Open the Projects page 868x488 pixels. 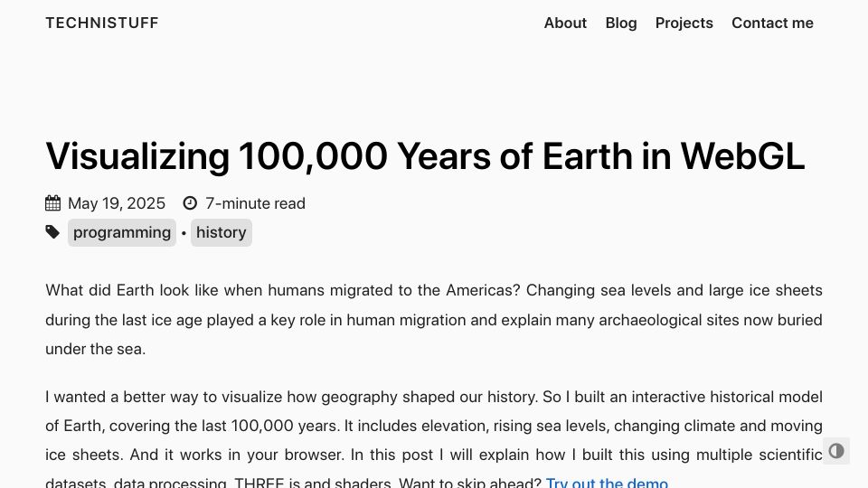684,23
